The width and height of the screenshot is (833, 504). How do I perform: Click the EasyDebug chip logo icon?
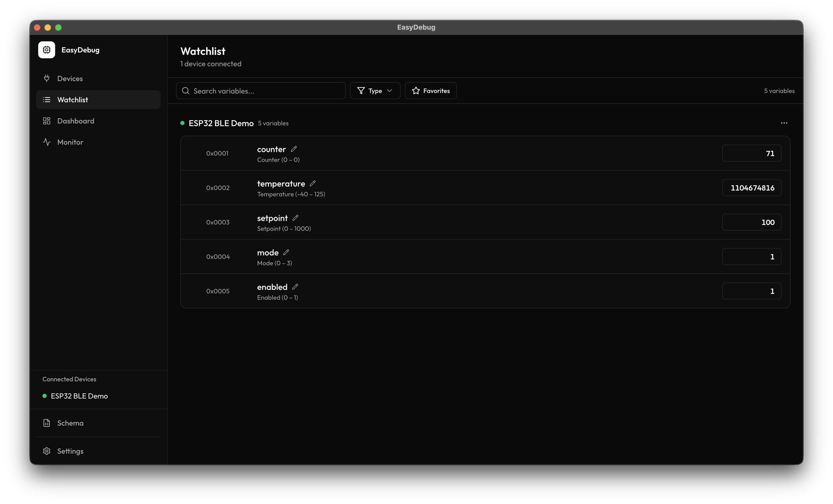click(46, 50)
